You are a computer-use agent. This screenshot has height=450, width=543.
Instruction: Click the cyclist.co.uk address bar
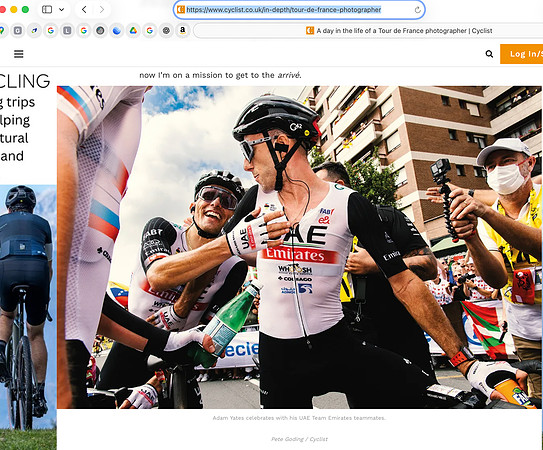(x=299, y=10)
